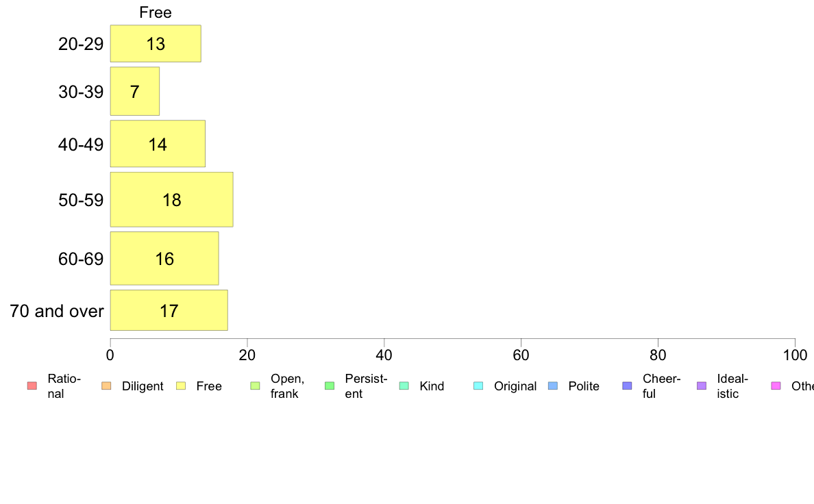Click the yellow Free legend swatch

[181, 386]
